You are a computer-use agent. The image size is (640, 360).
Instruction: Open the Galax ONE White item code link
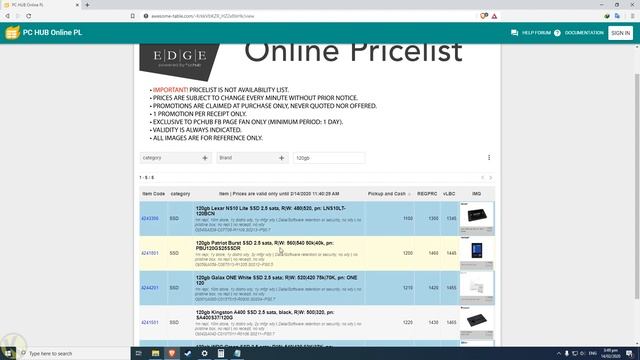coord(150,288)
